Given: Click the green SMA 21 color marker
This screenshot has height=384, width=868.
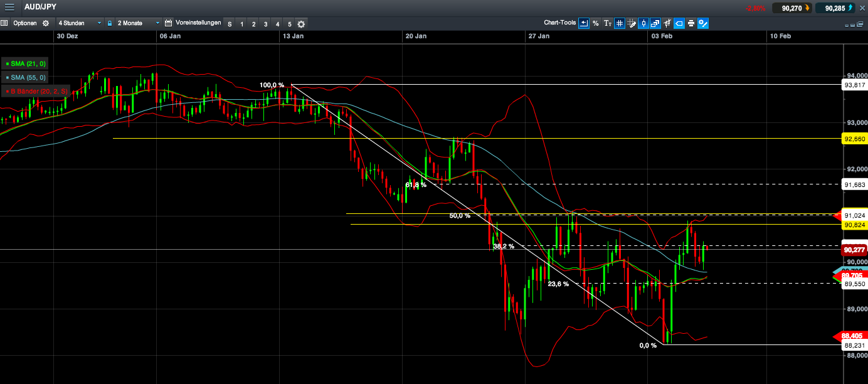Looking at the screenshot, I should pos(7,63).
